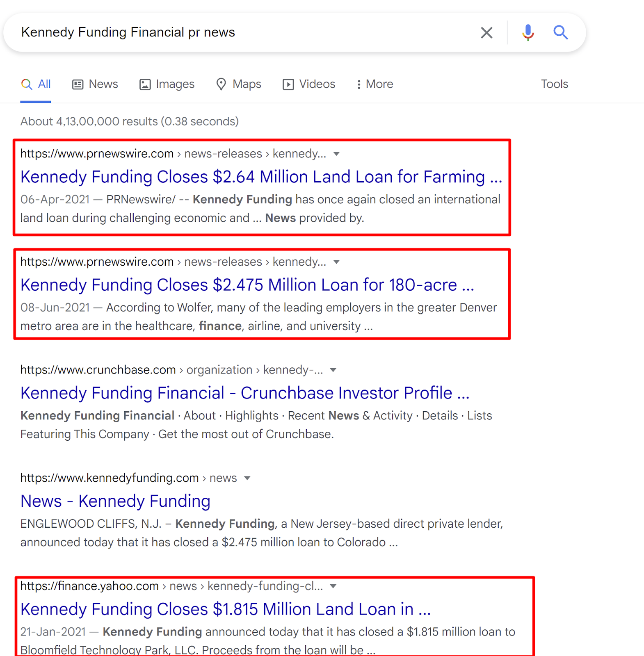
Task: Click the map pin icon beside Maps
Action: [221, 84]
